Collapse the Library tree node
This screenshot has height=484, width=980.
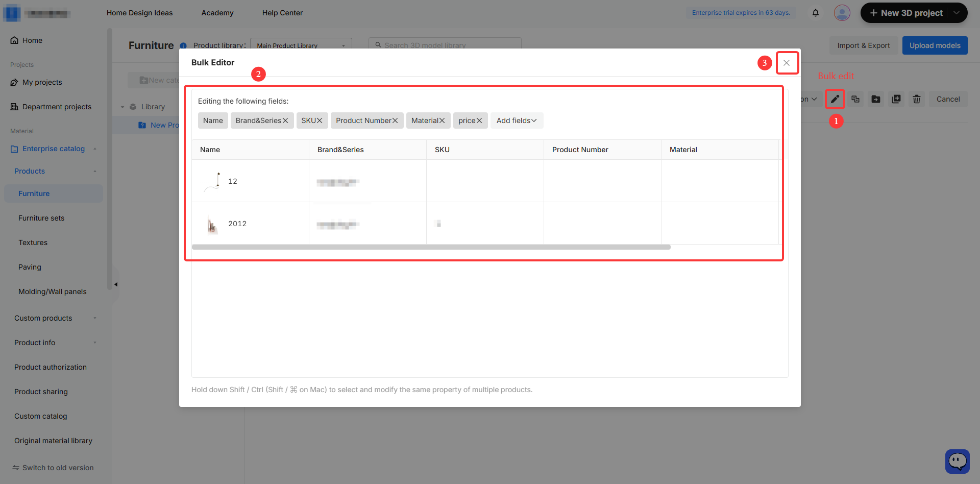tap(122, 107)
